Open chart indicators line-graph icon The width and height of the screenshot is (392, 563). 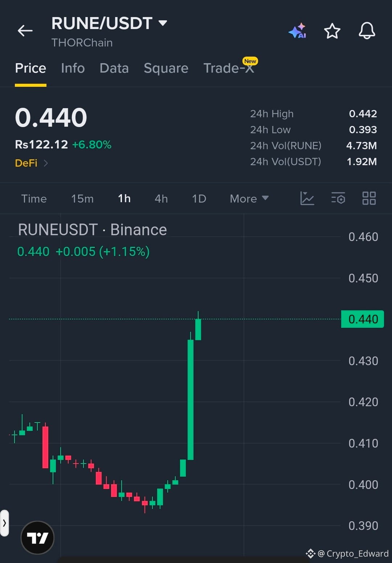pos(307,198)
